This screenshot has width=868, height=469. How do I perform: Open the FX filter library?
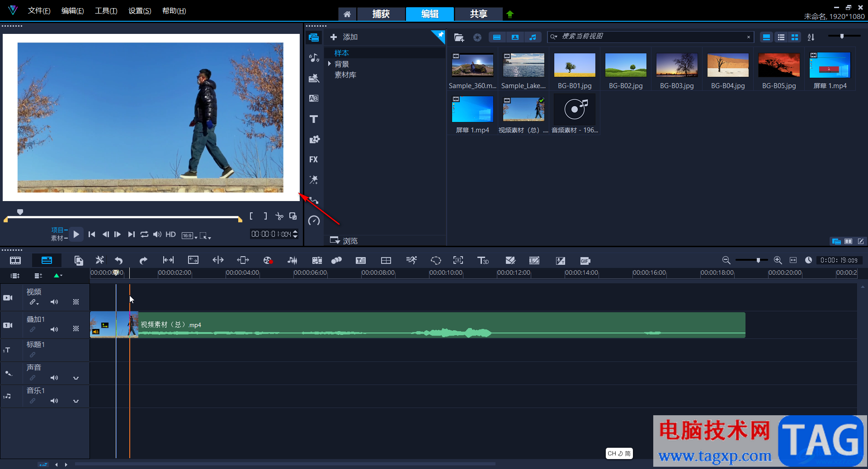click(314, 159)
